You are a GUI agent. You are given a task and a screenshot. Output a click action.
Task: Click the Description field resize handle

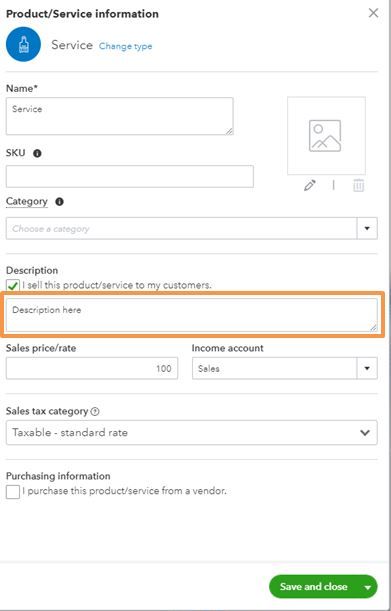(373, 328)
